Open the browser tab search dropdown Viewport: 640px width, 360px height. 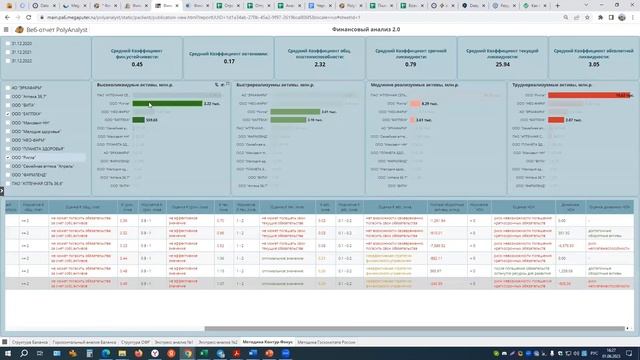[587, 5]
